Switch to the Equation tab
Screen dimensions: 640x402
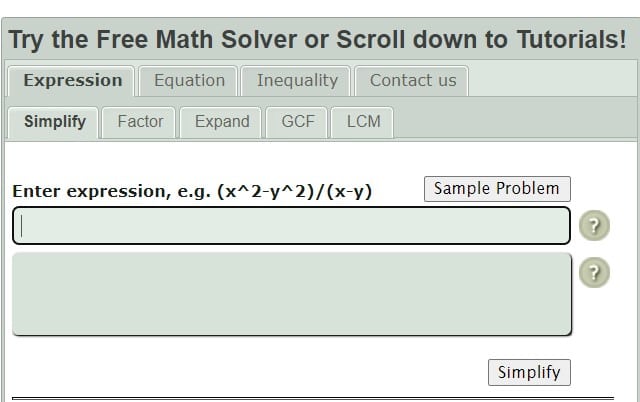coord(189,81)
